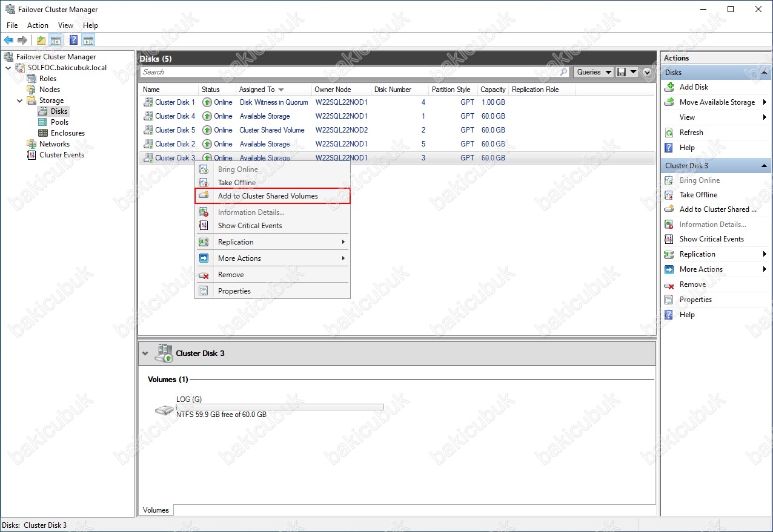Open Cluster Events in the tree
Image resolution: width=773 pixels, height=532 pixels.
pyautogui.click(x=62, y=155)
